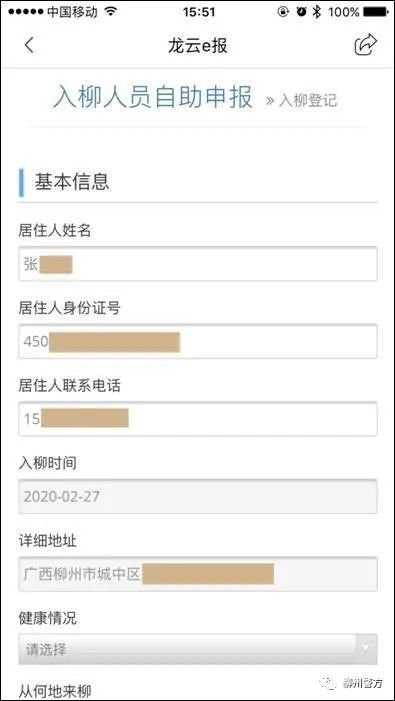Click the 入柳人员自助申报 heading
Image resolution: width=395 pixels, height=701 pixels.
point(153,97)
